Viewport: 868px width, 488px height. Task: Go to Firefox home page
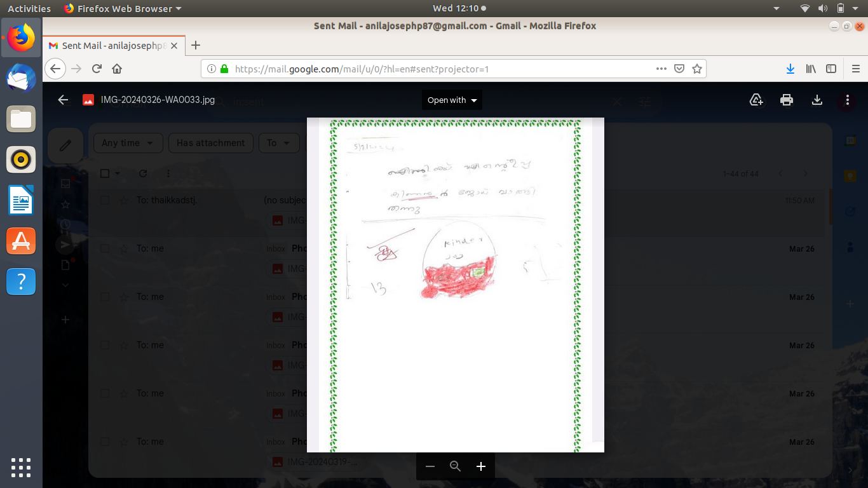click(117, 69)
